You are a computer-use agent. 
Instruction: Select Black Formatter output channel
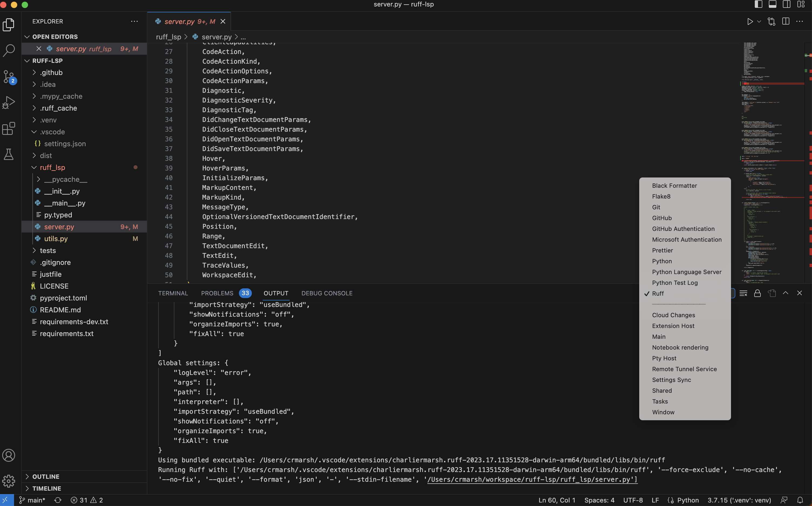click(674, 185)
